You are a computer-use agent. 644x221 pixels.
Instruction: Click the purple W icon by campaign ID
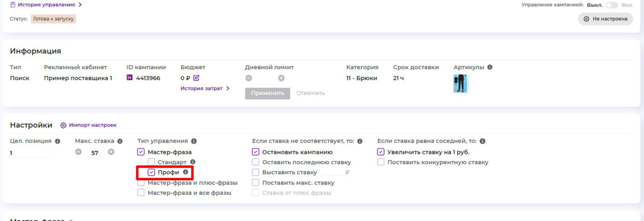(x=129, y=78)
